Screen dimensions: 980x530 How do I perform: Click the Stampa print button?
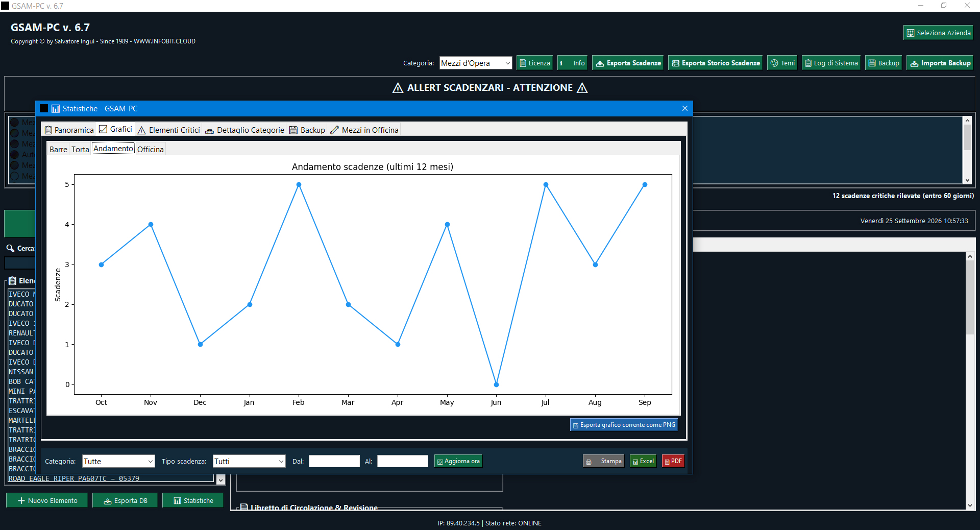603,461
